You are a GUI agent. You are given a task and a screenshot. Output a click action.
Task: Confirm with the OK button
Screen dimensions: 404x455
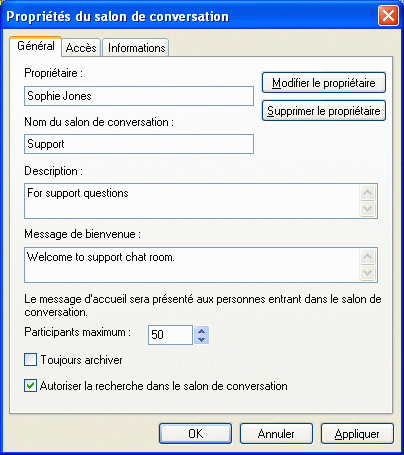coord(195,434)
